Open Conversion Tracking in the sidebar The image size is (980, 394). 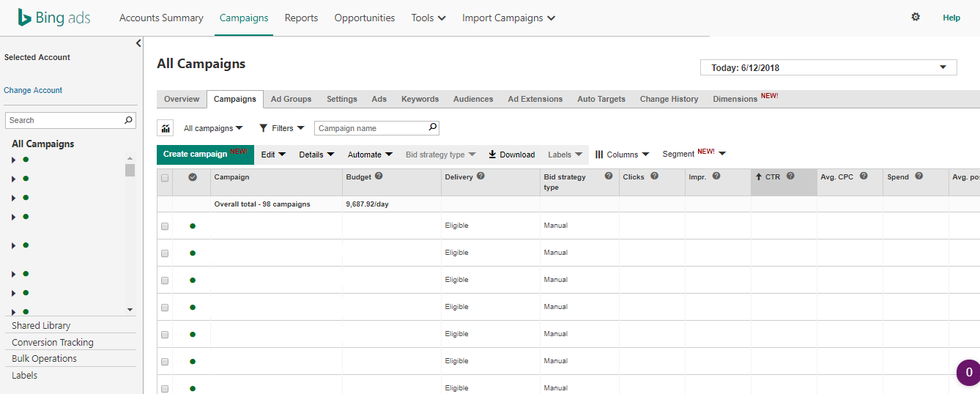tap(53, 342)
